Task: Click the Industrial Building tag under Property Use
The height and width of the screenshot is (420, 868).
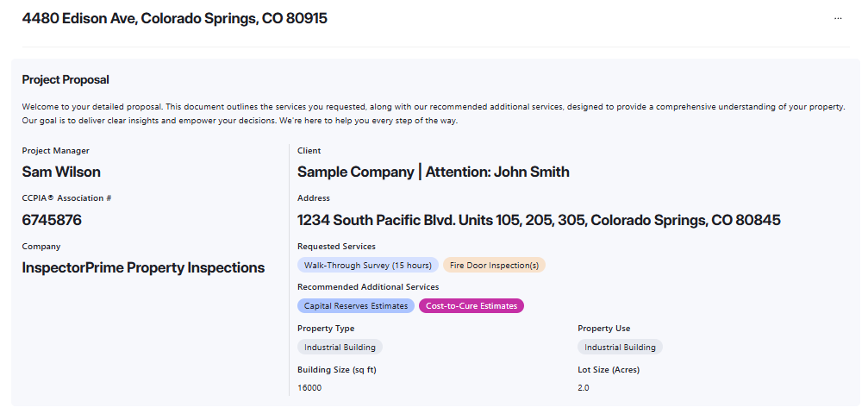Action: pos(620,348)
